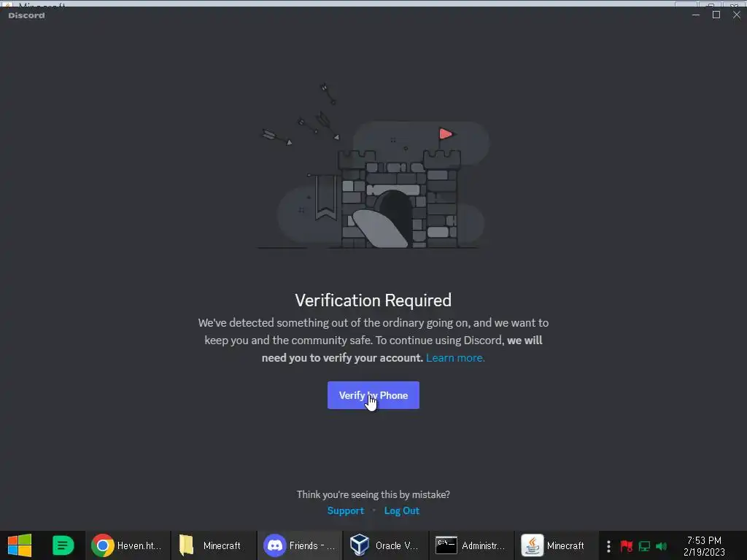Show hidden tray icons via three dots
747x560 pixels.
click(608, 546)
